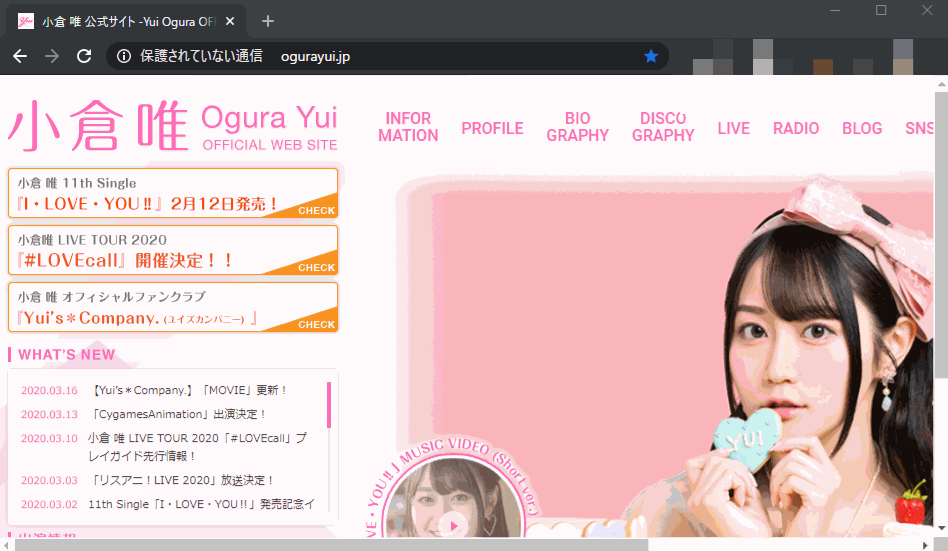Open news about #LOVEcall プレイガイド先行情報
The height and width of the screenshot is (551, 948).
click(x=198, y=446)
